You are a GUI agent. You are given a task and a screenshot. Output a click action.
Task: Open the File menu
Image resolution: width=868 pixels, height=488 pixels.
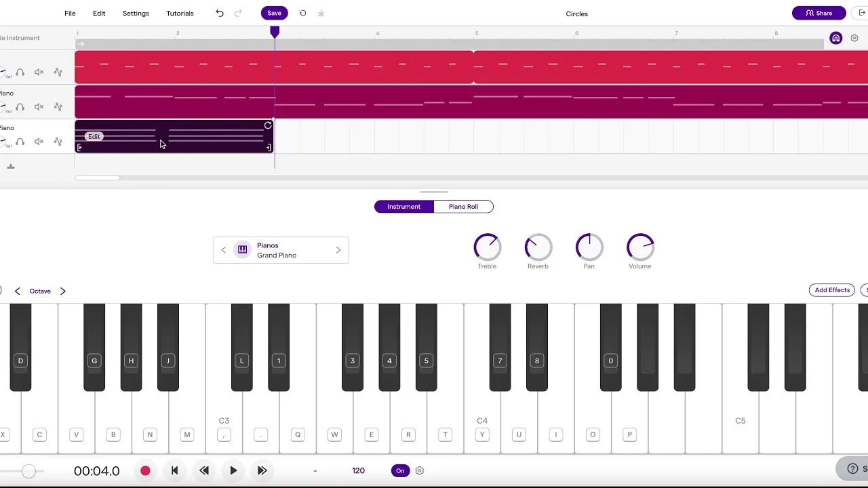(x=70, y=13)
